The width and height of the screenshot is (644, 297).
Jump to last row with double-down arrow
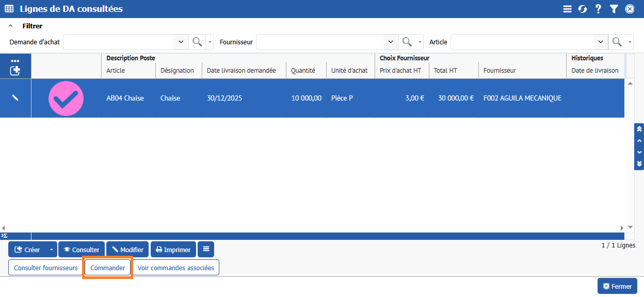pos(639,164)
